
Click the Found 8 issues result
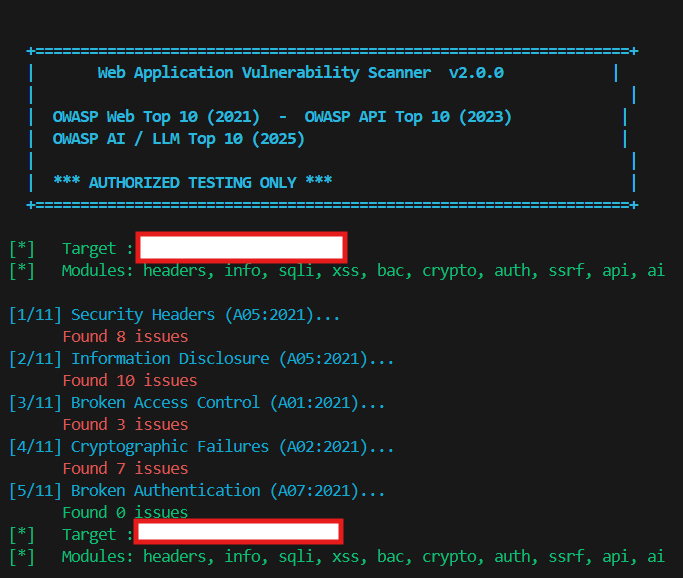125,337
